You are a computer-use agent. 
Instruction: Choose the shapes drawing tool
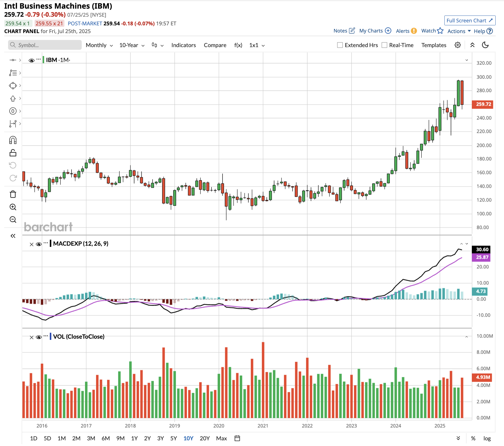tap(13, 86)
